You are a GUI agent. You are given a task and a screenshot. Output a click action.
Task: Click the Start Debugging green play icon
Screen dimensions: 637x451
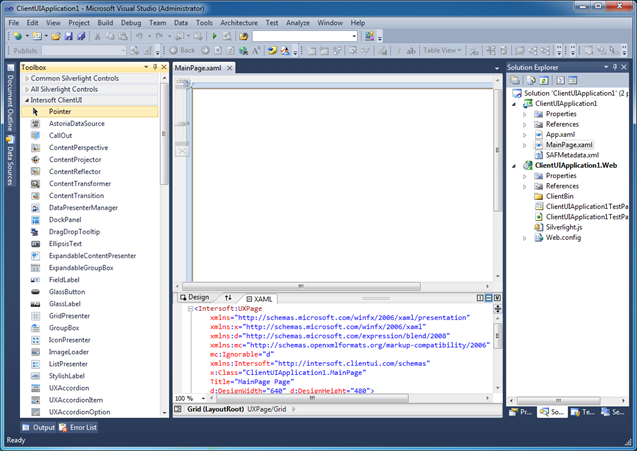pyautogui.click(x=214, y=36)
